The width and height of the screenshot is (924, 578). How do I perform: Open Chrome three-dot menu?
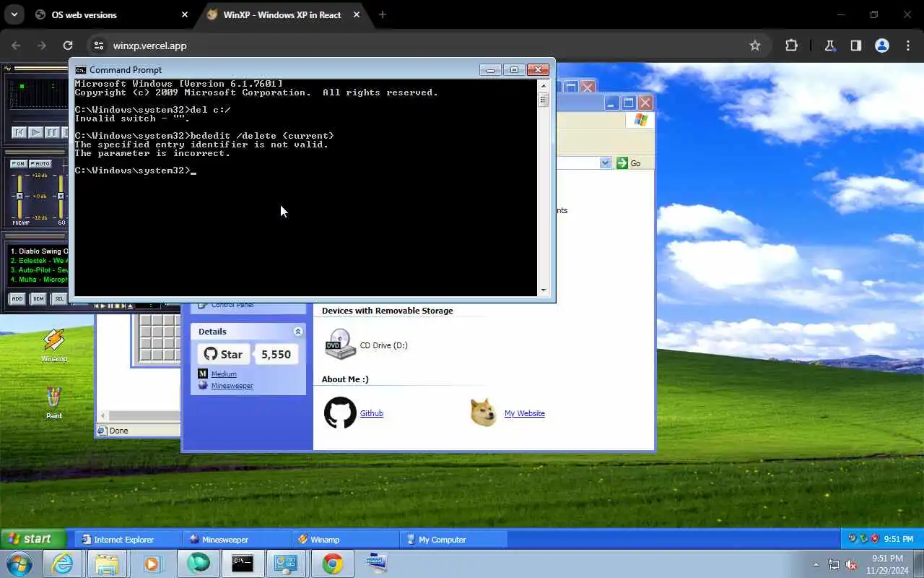coord(908,46)
